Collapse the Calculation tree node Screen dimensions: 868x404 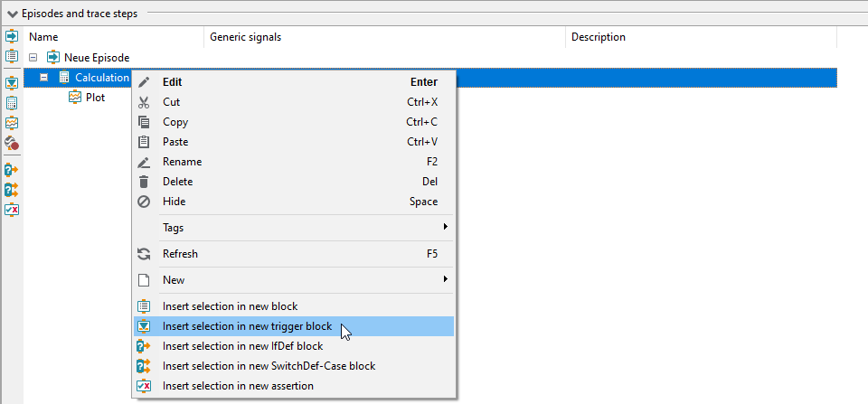[x=44, y=78]
